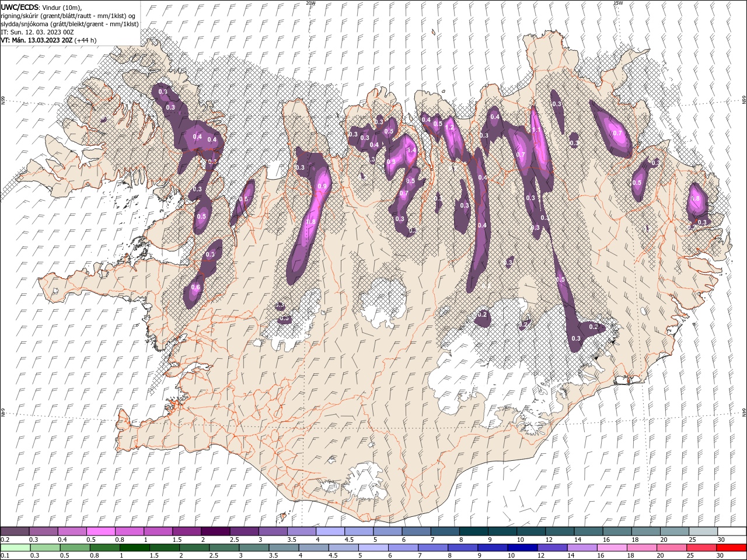Select the rain legend swatch labeled 0.8
This screenshot has width=747, height=560.
[x=105, y=548]
